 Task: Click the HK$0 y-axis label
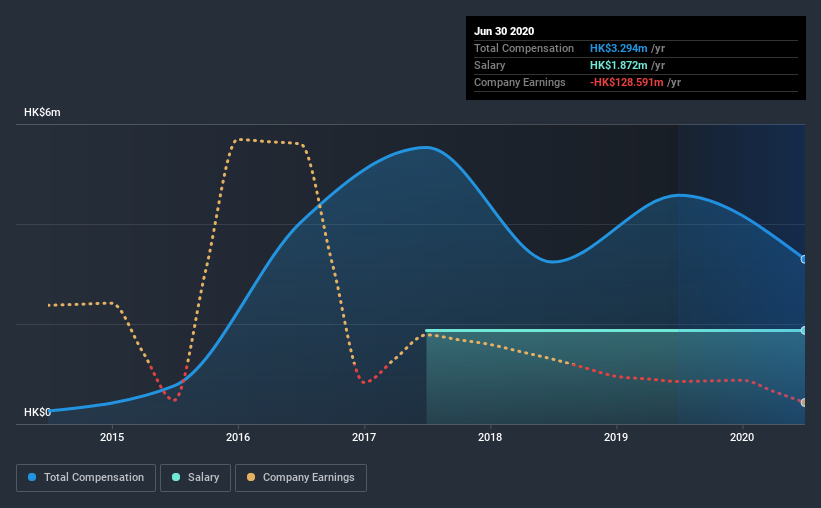coord(37,412)
